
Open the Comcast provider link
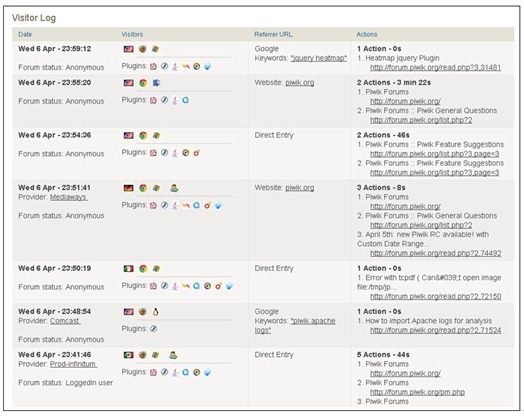coord(65,321)
